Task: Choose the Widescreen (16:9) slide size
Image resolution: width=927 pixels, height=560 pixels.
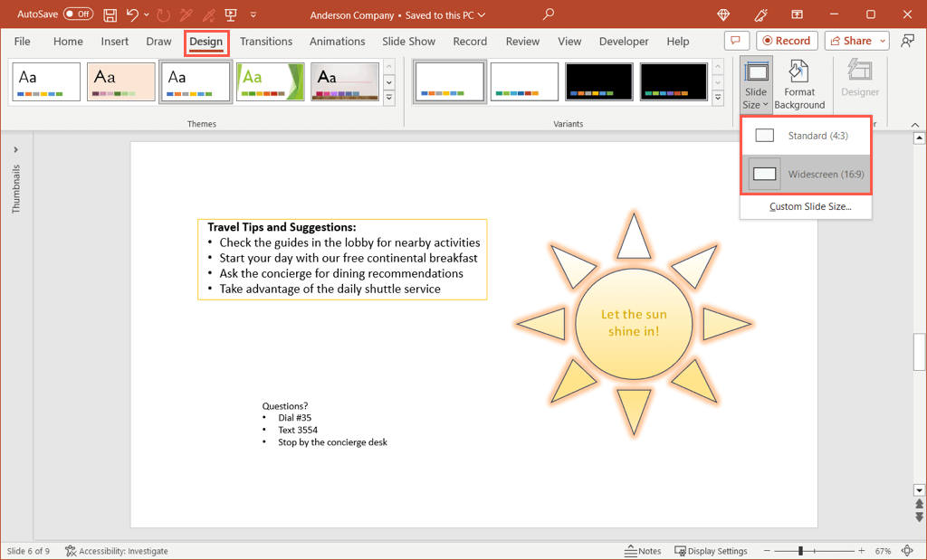Action: point(806,174)
